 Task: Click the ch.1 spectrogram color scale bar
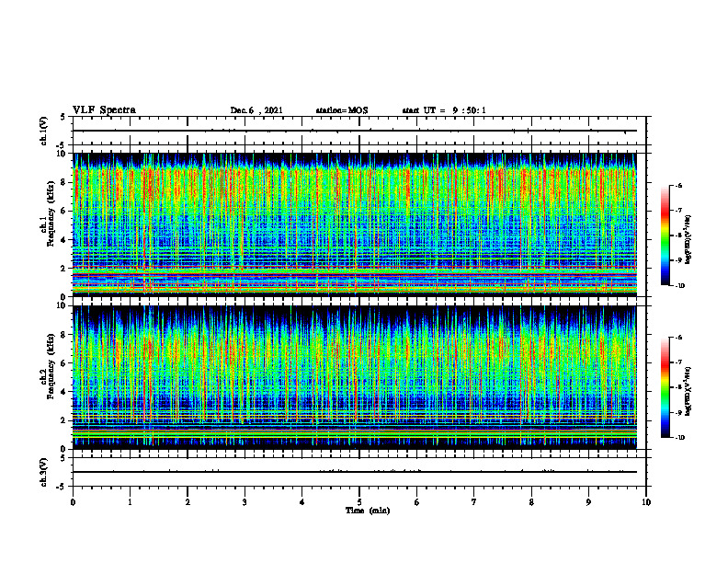coord(665,236)
